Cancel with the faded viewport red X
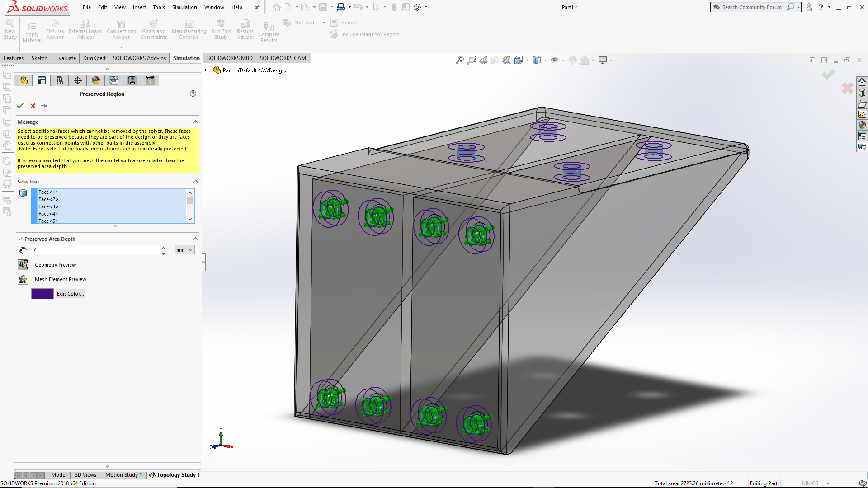Screen dimensions: 868x488 [847, 88]
